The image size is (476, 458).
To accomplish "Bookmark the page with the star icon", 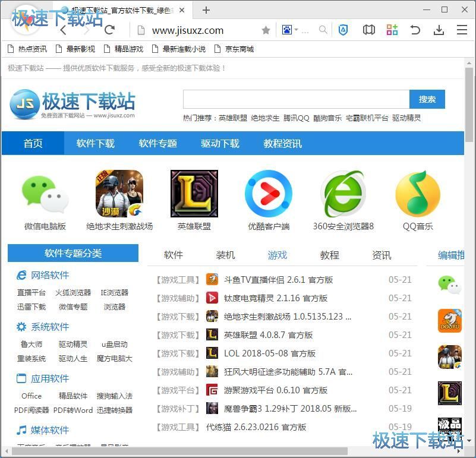I will [x=266, y=30].
